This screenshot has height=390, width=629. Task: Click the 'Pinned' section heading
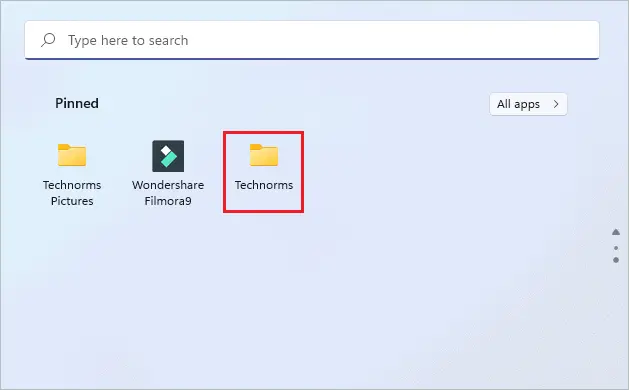tap(77, 103)
